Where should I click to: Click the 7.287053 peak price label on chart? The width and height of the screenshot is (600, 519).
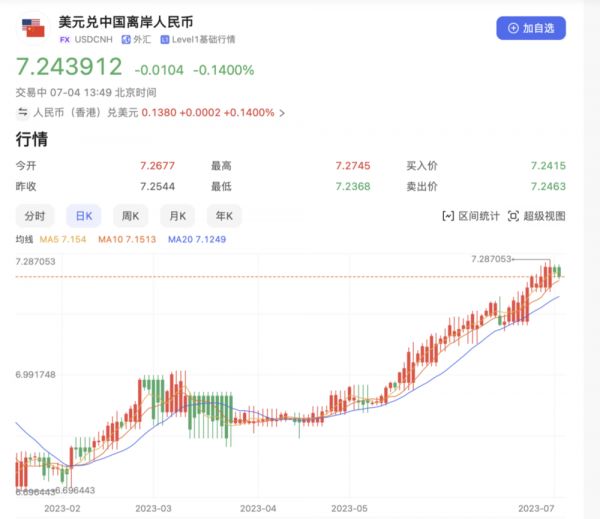(x=490, y=259)
